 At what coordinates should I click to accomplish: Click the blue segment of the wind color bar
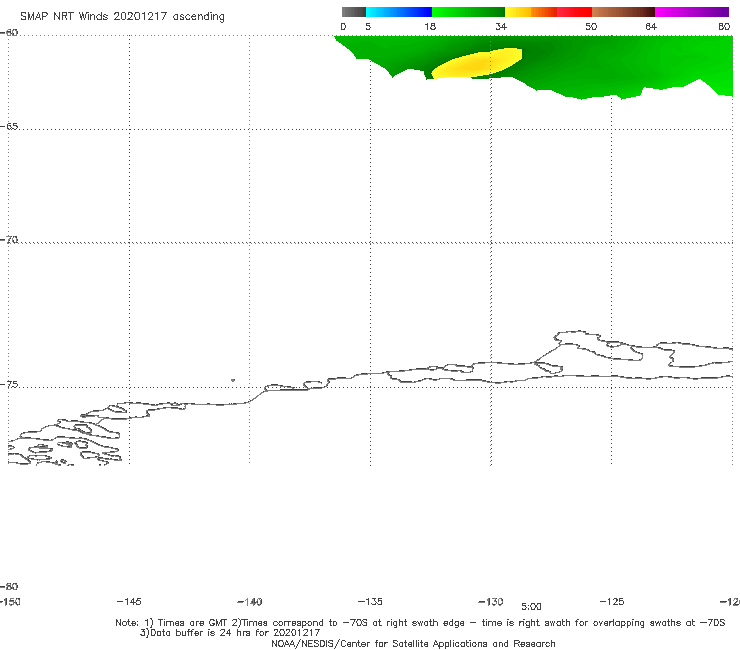pos(399,12)
